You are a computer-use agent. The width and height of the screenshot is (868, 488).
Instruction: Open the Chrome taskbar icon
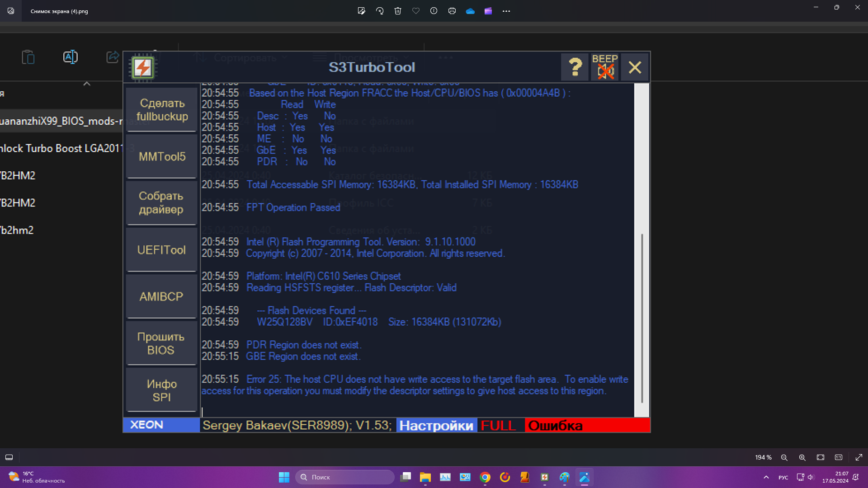[x=485, y=477]
